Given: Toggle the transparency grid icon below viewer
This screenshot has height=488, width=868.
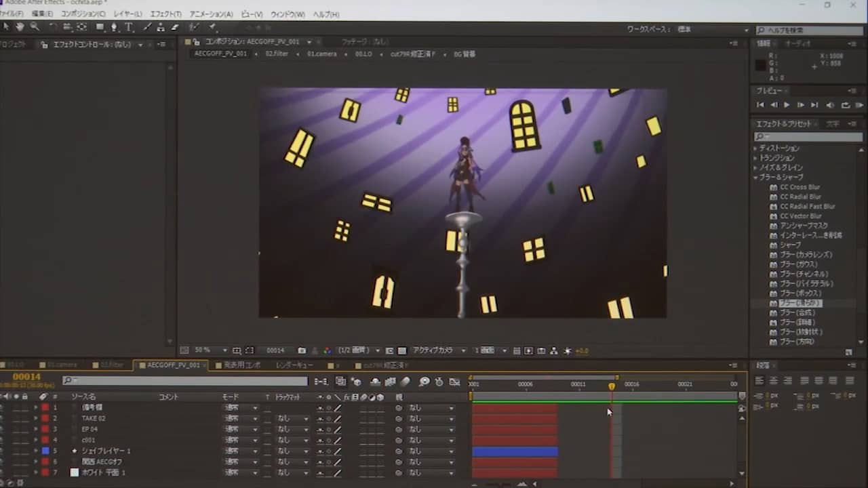Looking at the screenshot, I should pyautogui.click(x=402, y=350).
